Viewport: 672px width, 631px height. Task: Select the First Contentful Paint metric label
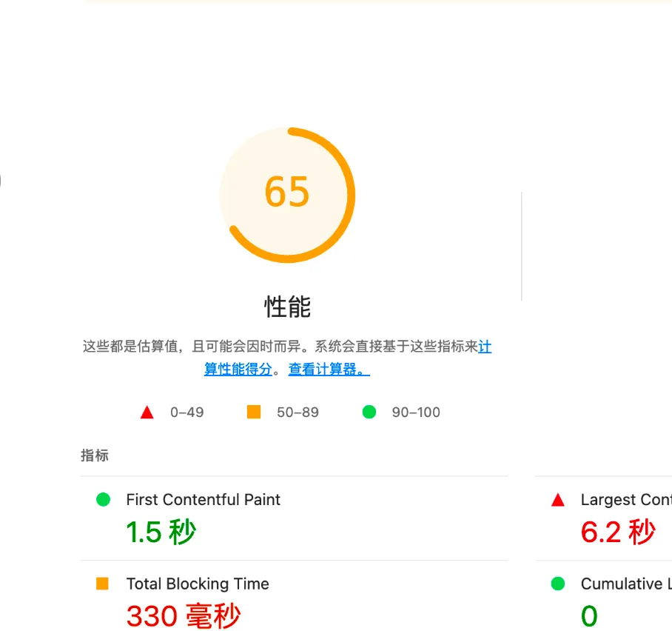tap(203, 500)
